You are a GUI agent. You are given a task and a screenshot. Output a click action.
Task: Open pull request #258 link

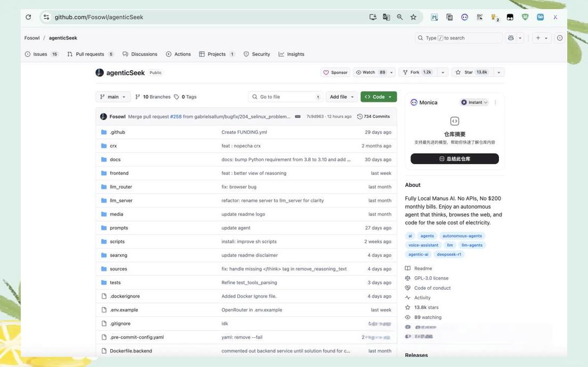(176, 117)
